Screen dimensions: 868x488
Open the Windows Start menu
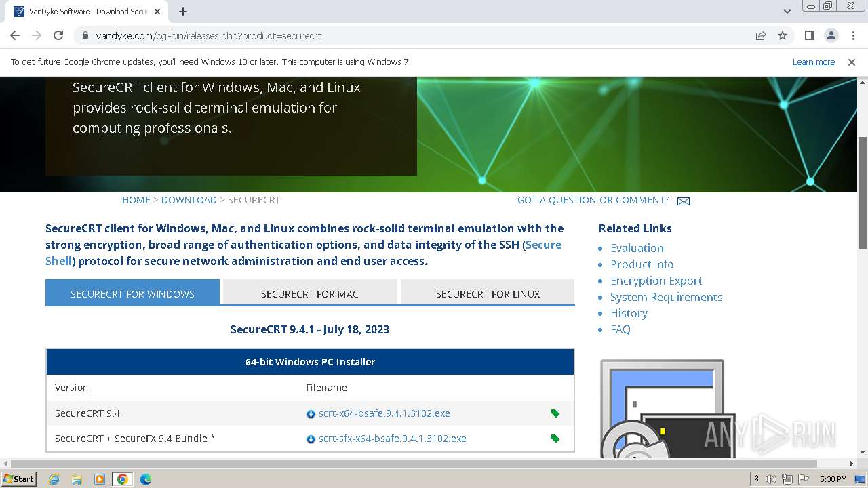[19, 479]
